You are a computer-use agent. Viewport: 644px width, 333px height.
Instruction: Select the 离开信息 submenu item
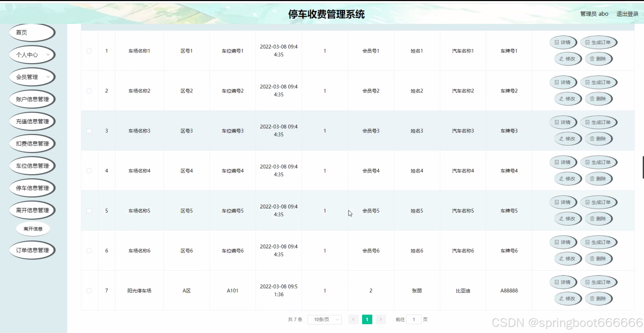[x=33, y=229]
